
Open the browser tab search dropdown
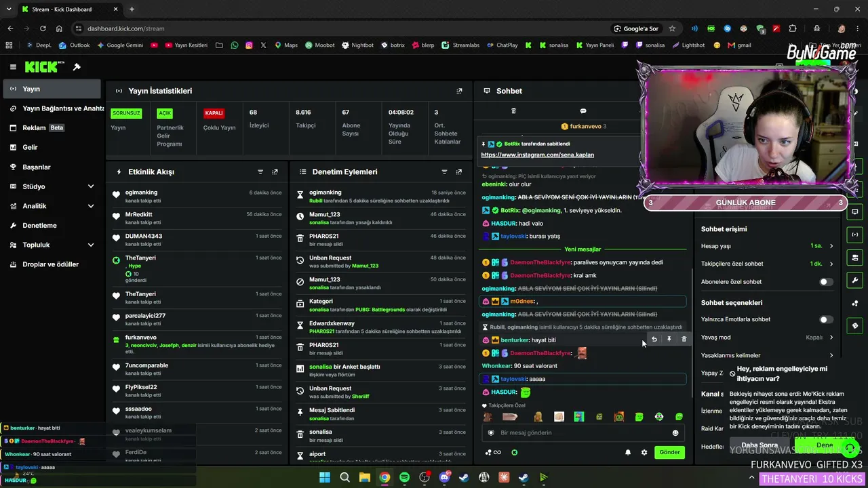tap(10, 9)
